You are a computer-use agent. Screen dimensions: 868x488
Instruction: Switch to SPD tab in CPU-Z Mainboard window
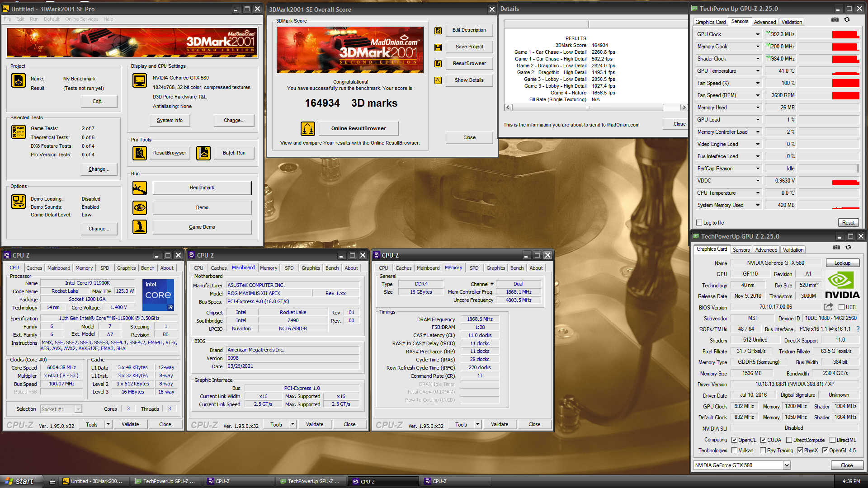(289, 268)
